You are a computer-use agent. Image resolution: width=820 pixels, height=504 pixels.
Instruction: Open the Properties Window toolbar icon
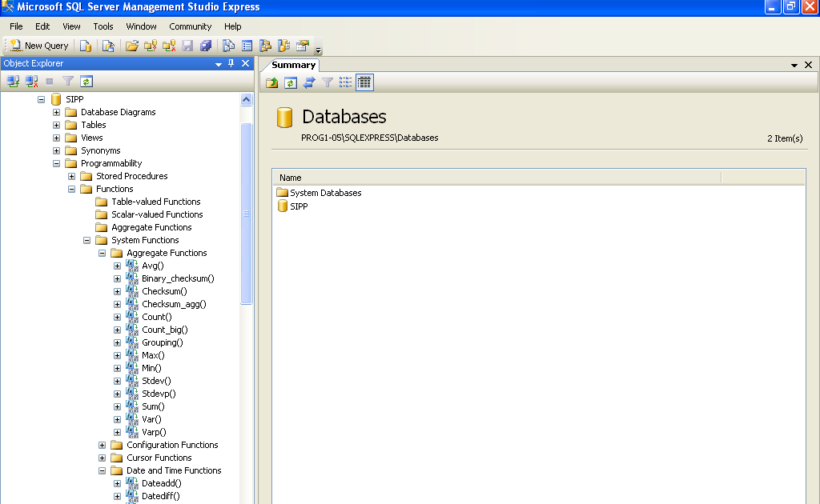(302, 46)
